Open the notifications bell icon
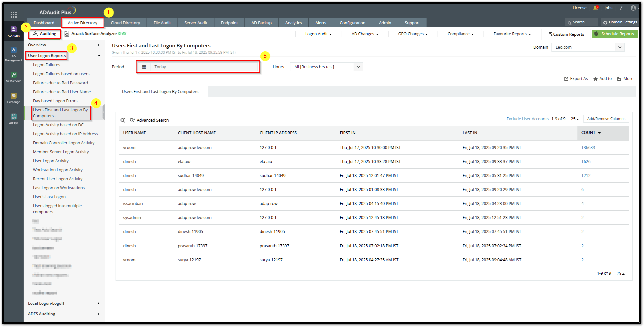 pos(595,8)
